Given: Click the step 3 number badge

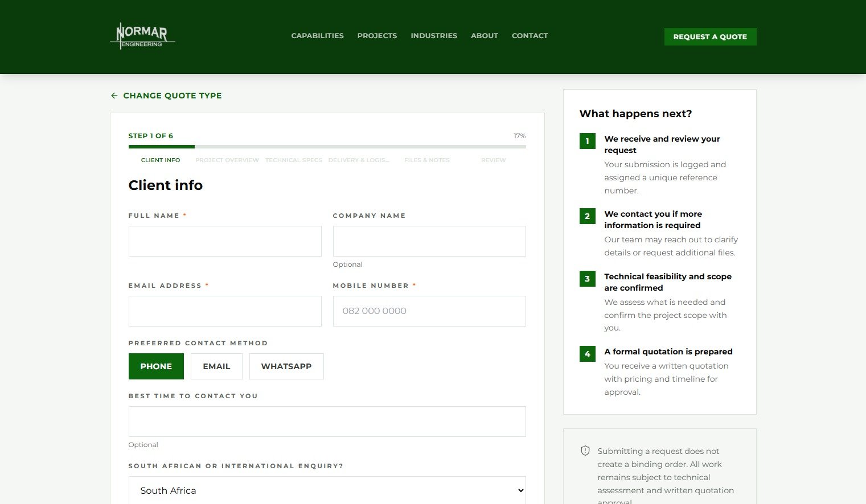Looking at the screenshot, I should (588, 279).
